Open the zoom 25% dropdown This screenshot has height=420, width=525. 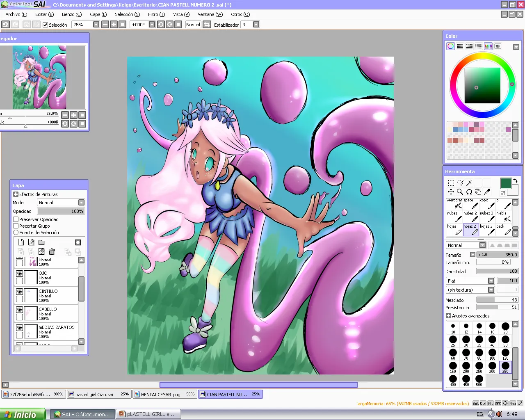[x=96, y=25]
